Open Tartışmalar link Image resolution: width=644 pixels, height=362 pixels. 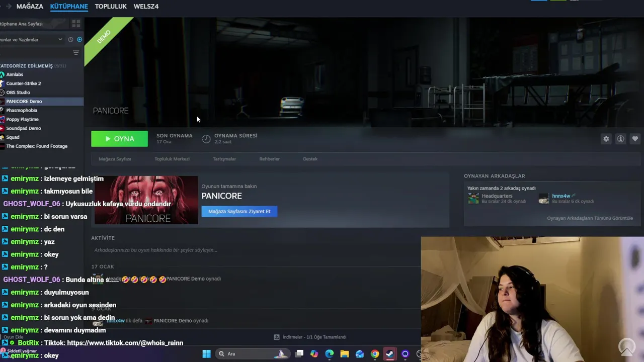[224, 159]
